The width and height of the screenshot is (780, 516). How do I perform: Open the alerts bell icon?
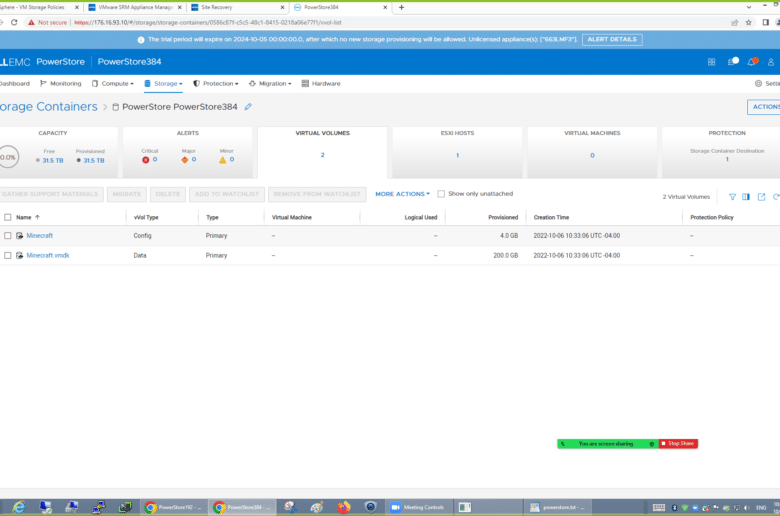(x=752, y=62)
